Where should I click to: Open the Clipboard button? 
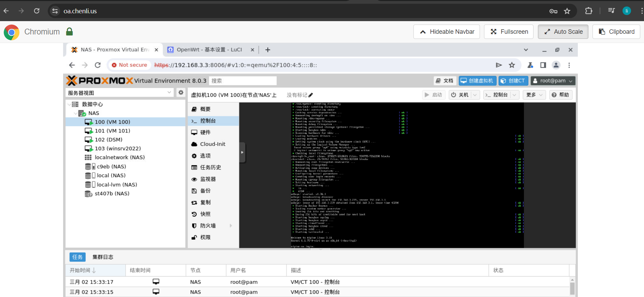(616, 32)
